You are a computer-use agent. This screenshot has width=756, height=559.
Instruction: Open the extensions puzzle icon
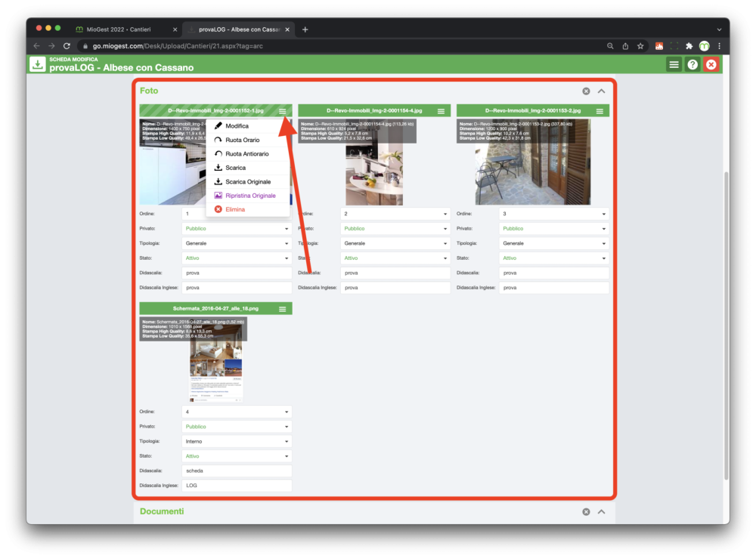[x=689, y=46]
